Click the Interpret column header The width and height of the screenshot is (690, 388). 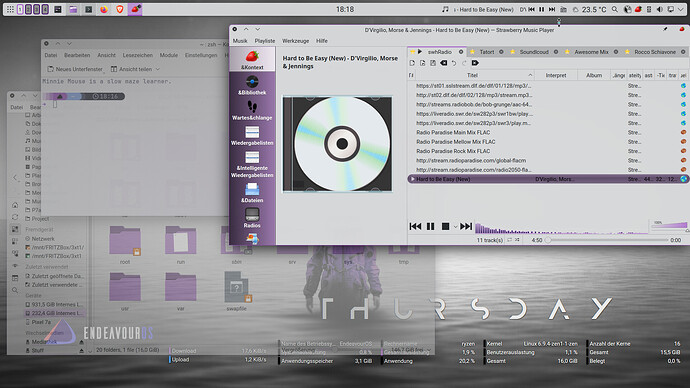pos(556,75)
